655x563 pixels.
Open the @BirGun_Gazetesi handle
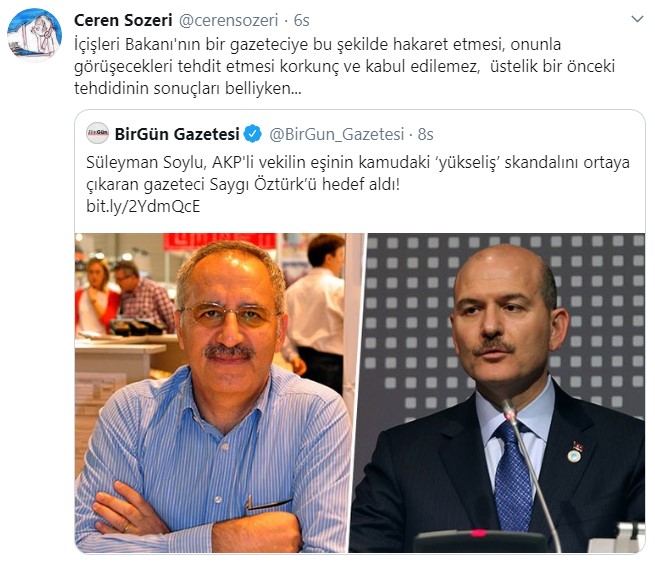pyautogui.click(x=337, y=134)
